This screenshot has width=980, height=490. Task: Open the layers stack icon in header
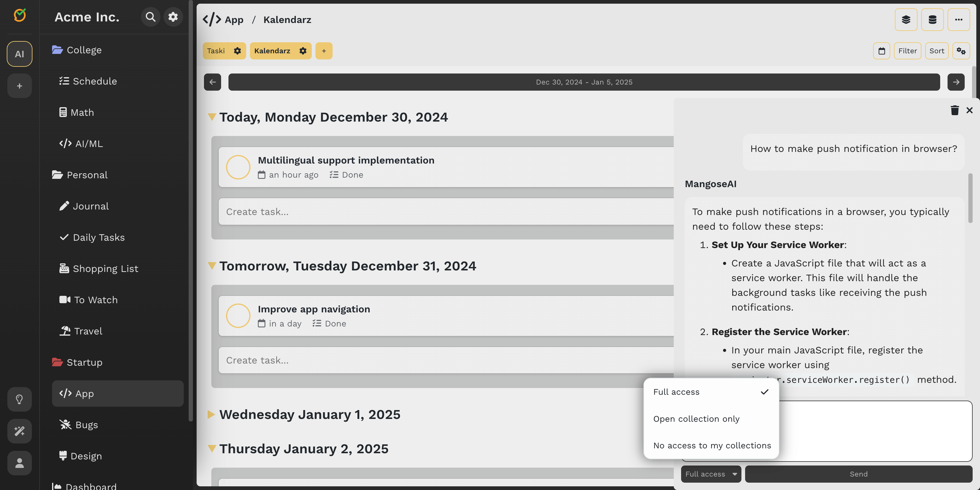click(906, 19)
